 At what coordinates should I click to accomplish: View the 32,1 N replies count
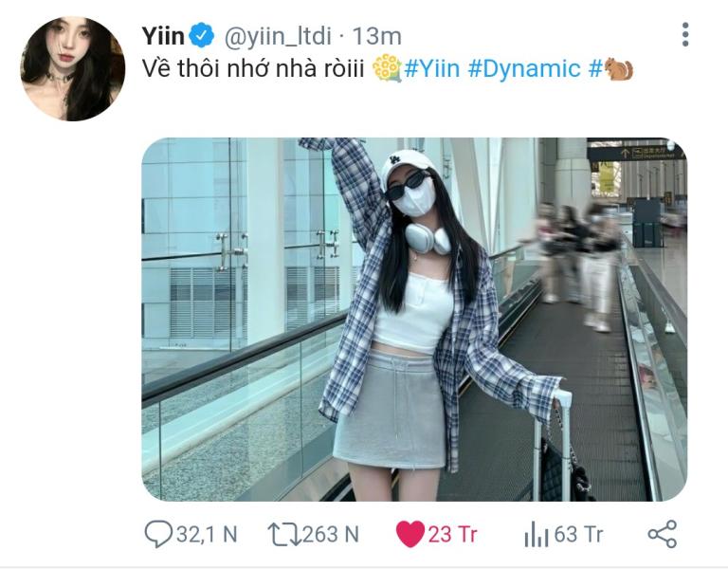(x=207, y=535)
